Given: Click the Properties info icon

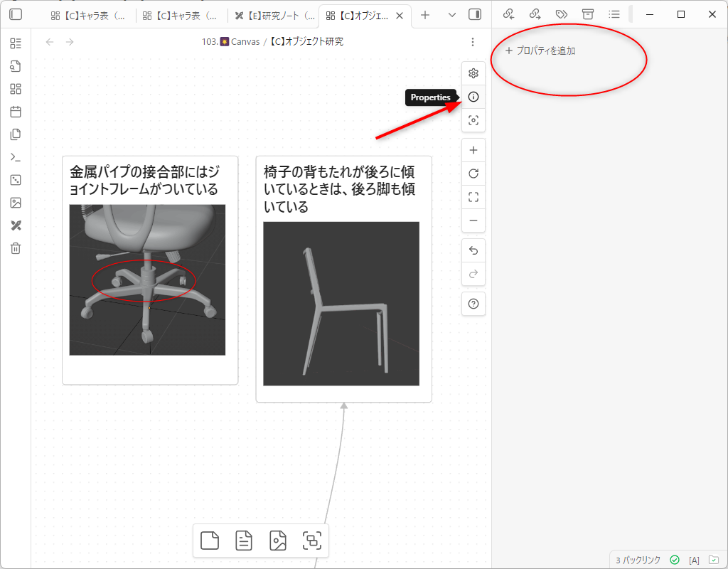Looking at the screenshot, I should pyautogui.click(x=473, y=97).
